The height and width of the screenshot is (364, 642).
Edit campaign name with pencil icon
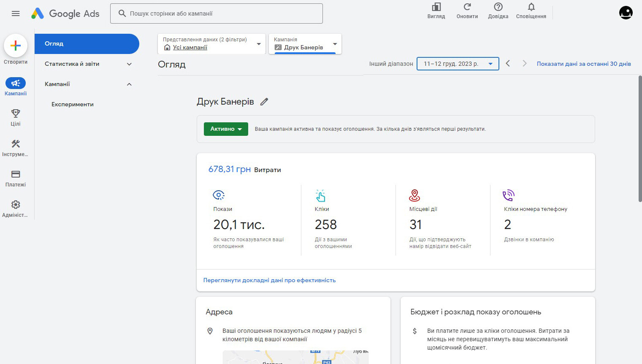coord(264,102)
